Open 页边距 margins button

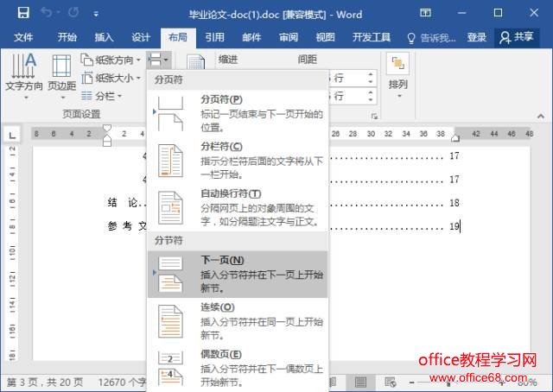[x=62, y=76]
